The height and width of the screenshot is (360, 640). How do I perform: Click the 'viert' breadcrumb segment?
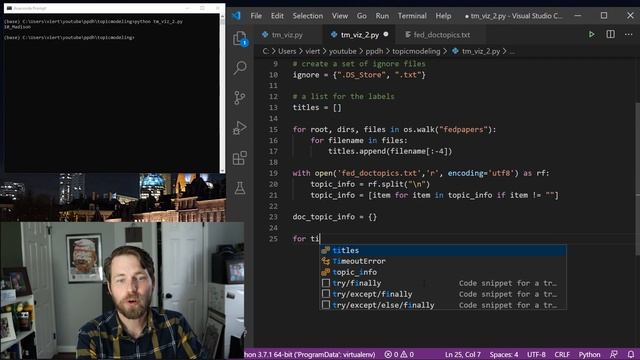pyautogui.click(x=313, y=51)
